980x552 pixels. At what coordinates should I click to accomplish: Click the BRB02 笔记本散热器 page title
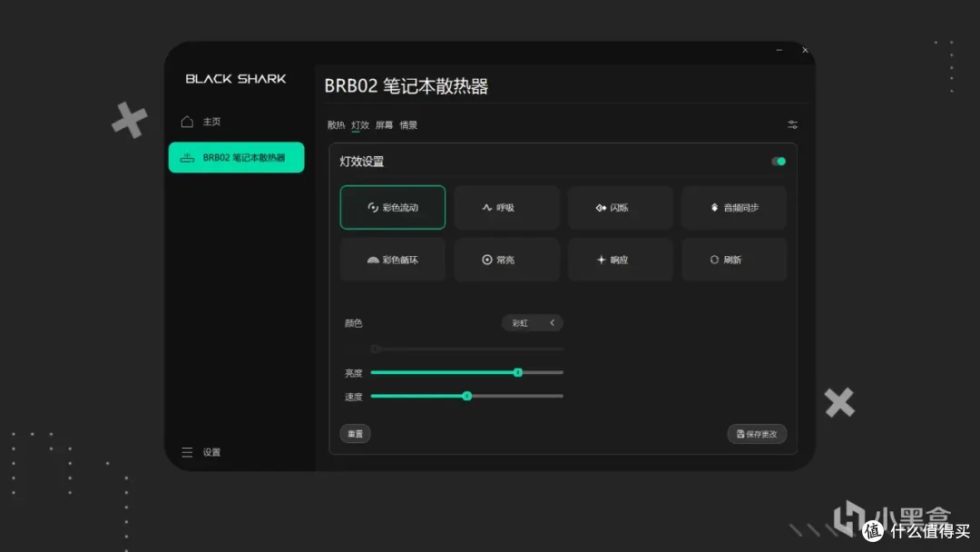(x=407, y=85)
